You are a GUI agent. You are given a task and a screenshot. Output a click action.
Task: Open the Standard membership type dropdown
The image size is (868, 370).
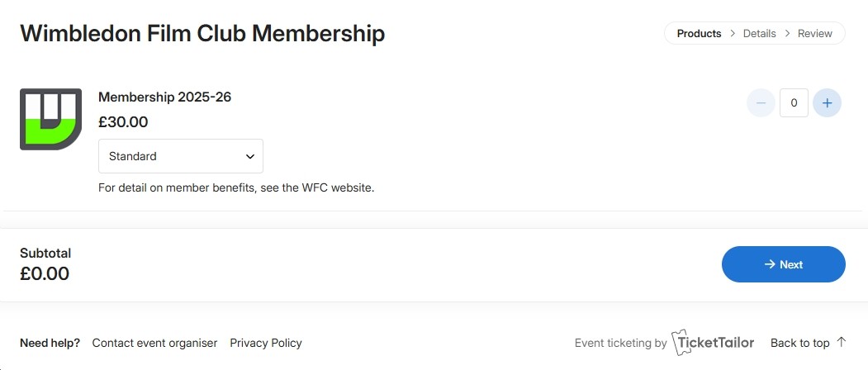[180, 156]
